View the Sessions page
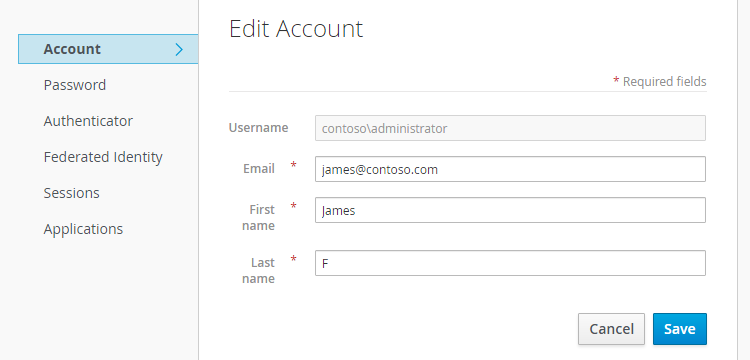This screenshot has height=360, width=750. click(x=71, y=193)
